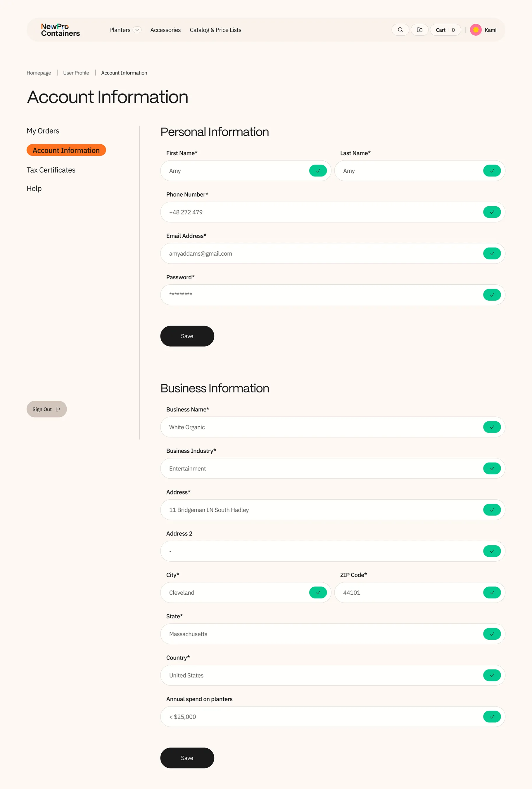Click the green checkmark beside First Name

point(318,171)
